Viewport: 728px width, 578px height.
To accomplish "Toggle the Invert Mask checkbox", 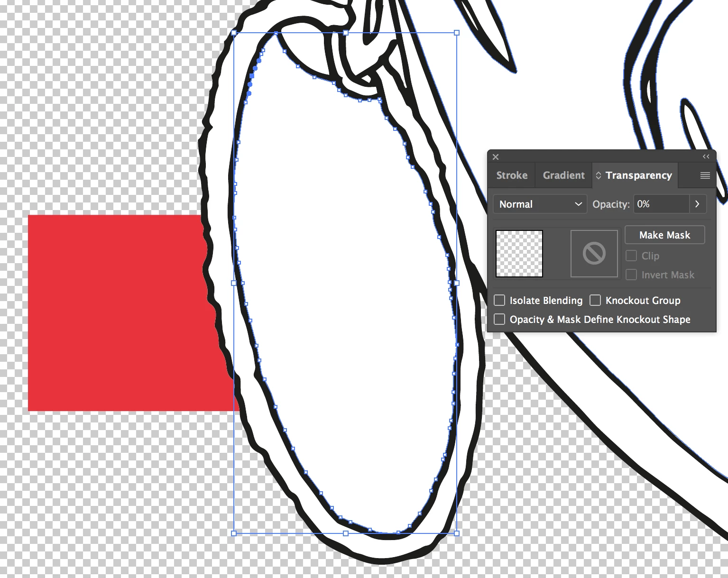I will click(631, 275).
